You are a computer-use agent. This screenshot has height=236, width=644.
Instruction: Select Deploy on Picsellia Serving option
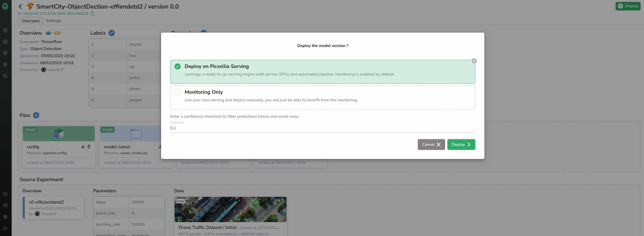click(x=323, y=72)
